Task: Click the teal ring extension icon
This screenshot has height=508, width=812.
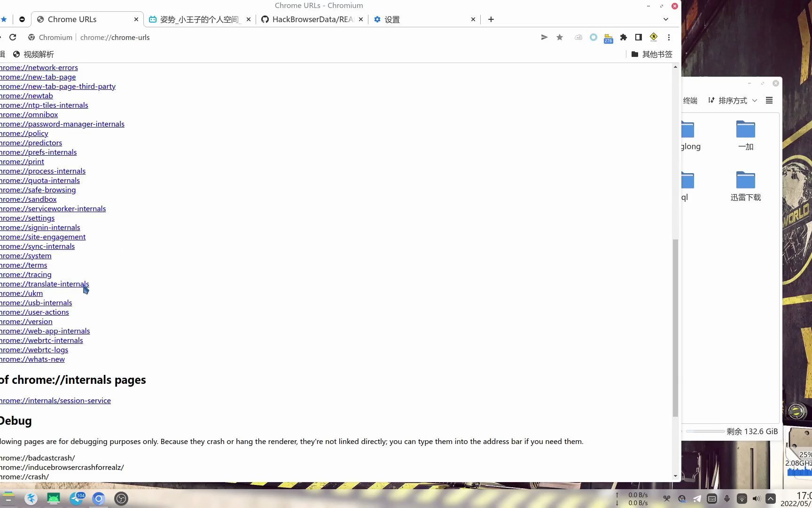Action: [593, 37]
